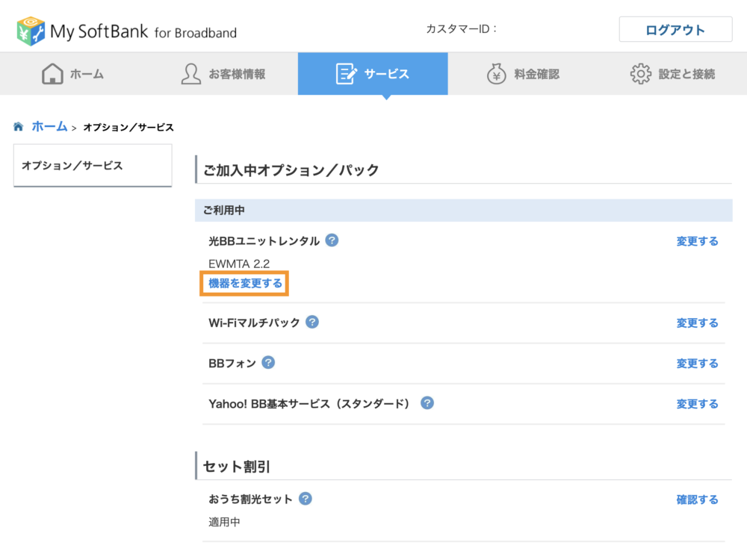Click help icon beside 光BBユニットレンタル
747x560 pixels.
tap(332, 240)
